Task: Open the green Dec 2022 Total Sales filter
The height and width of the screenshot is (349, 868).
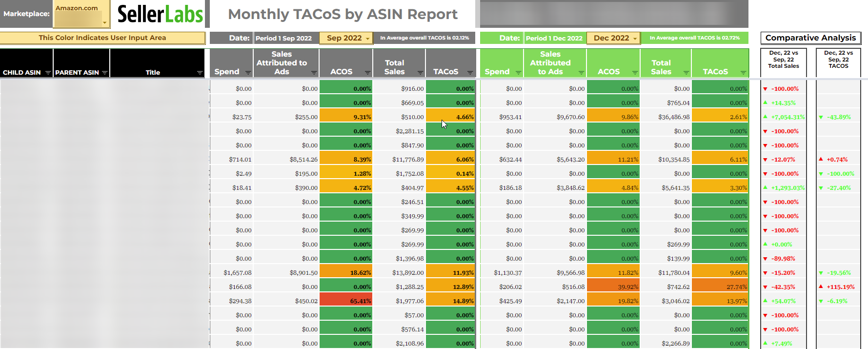Action: pos(686,73)
